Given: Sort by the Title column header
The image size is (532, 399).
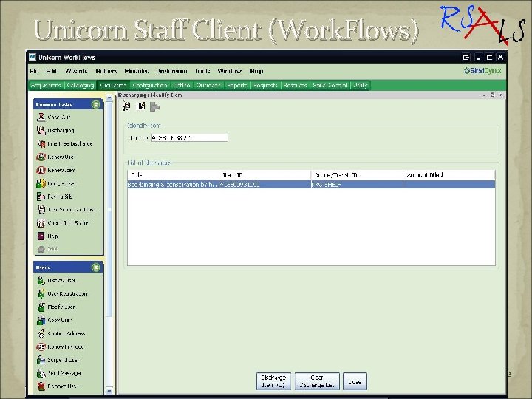Looking at the screenshot, I should (174, 175).
